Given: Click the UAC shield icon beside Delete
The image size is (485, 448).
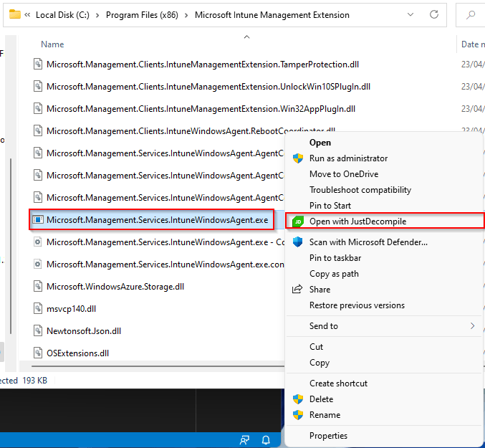Looking at the screenshot, I should pos(297,399).
